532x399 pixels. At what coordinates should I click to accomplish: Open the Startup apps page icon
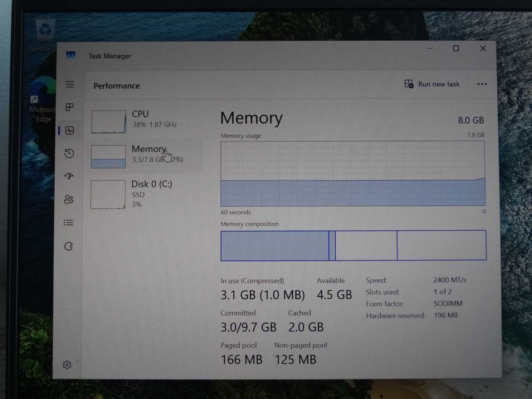[69, 176]
